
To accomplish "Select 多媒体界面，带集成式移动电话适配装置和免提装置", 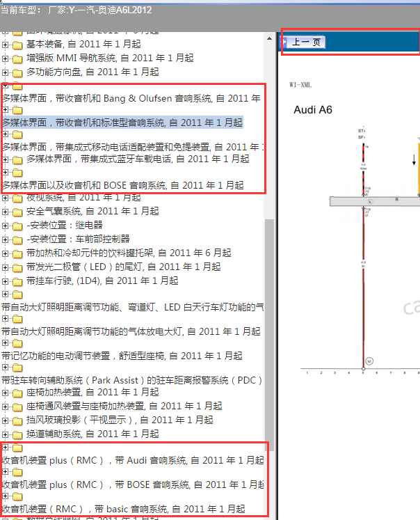I will point(133,147).
